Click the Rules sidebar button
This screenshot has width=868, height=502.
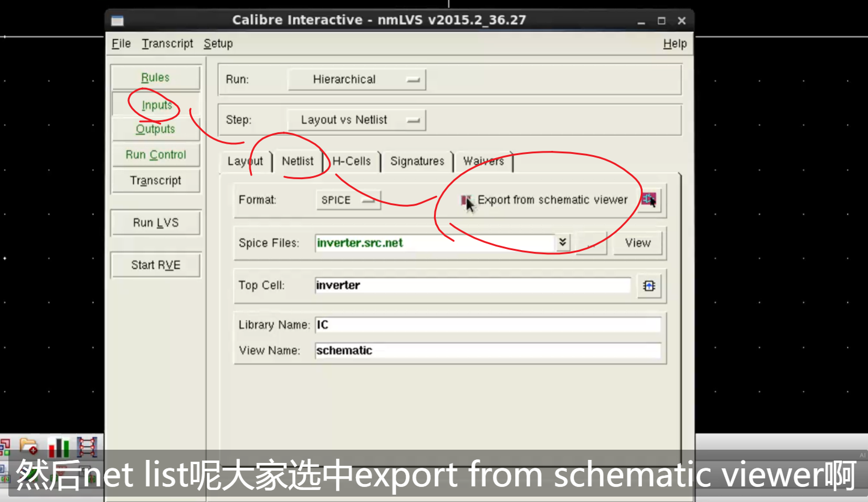pyautogui.click(x=156, y=78)
